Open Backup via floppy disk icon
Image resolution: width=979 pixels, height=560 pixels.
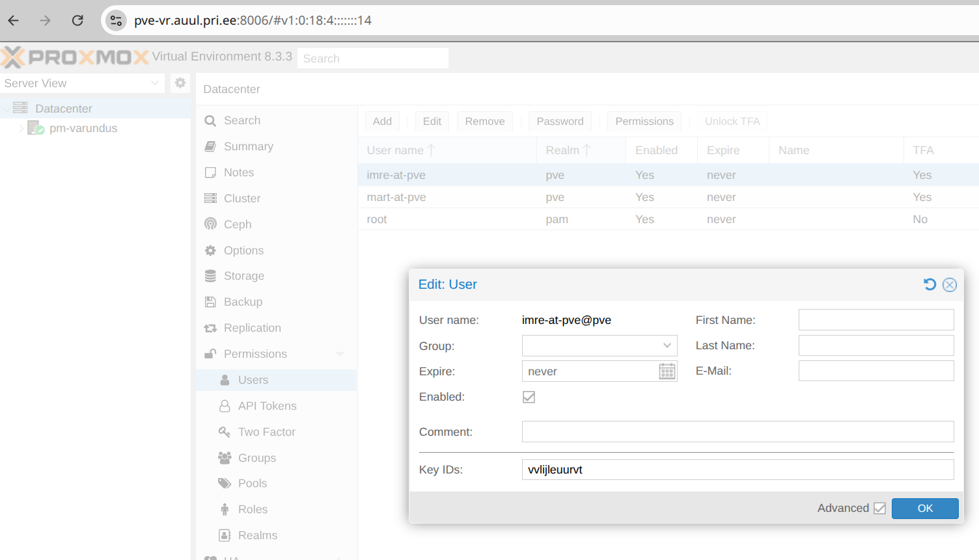(210, 302)
